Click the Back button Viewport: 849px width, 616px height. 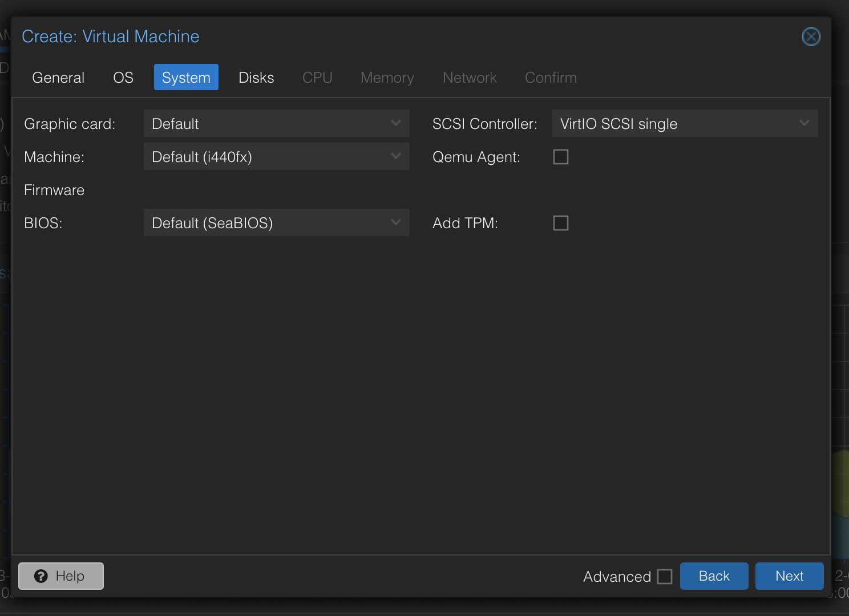pyautogui.click(x=714, y=576)
